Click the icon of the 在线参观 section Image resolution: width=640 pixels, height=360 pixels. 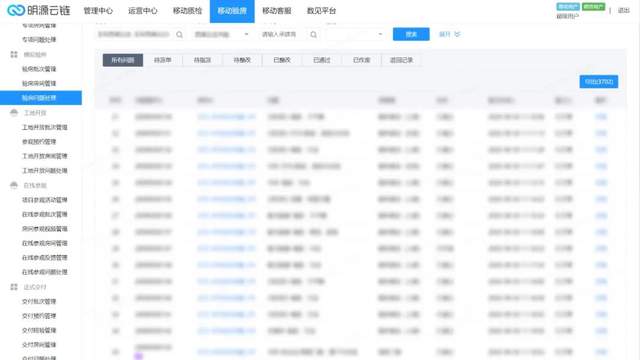(14, 185)
